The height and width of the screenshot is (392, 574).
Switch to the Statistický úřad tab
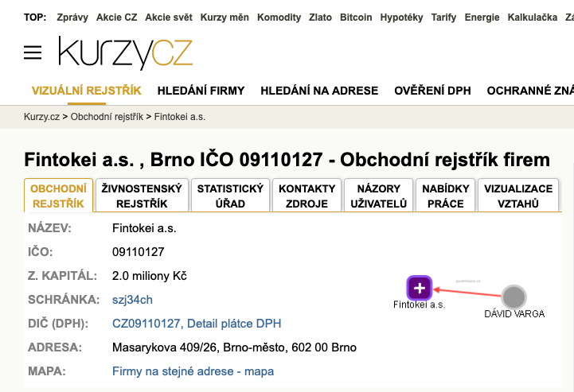[x=230, y=196]
